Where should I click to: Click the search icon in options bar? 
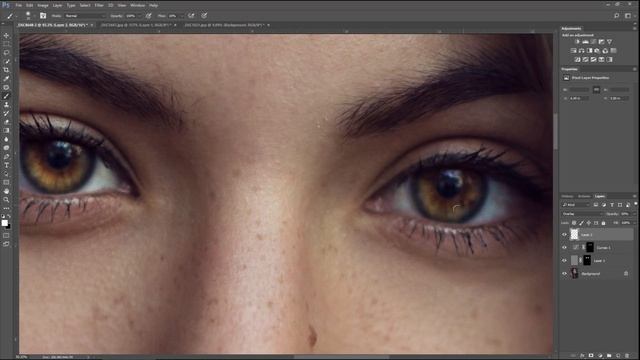[616, 16]
